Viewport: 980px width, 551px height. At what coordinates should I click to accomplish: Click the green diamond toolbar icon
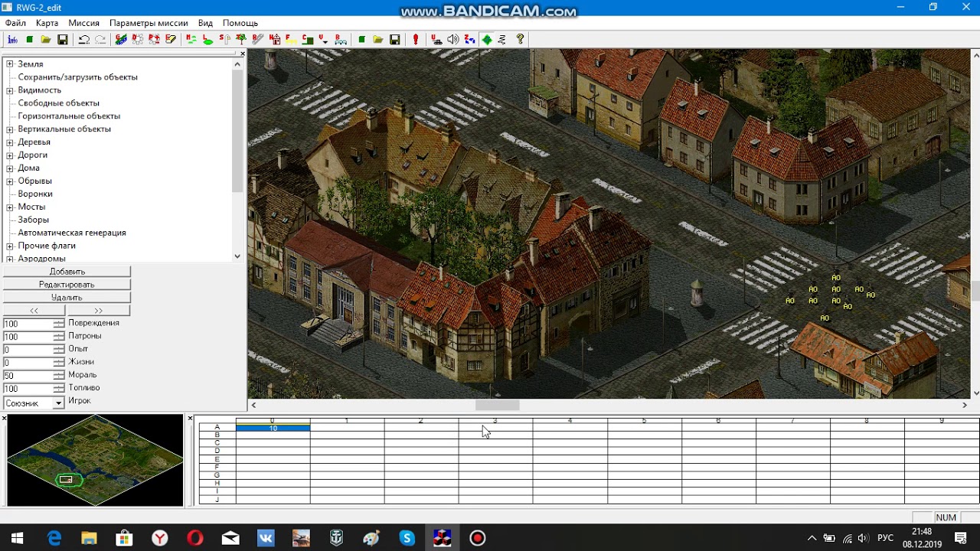[486, 40]
